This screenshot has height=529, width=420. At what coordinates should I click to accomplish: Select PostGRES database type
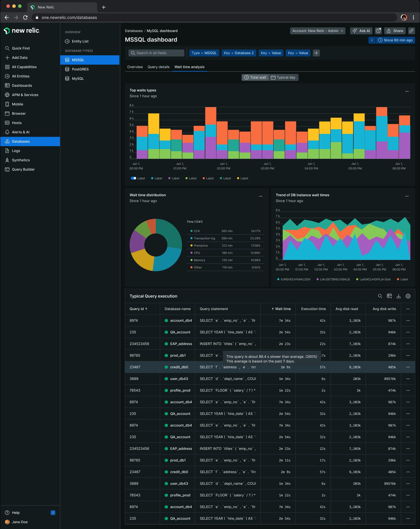coord(90,69)
